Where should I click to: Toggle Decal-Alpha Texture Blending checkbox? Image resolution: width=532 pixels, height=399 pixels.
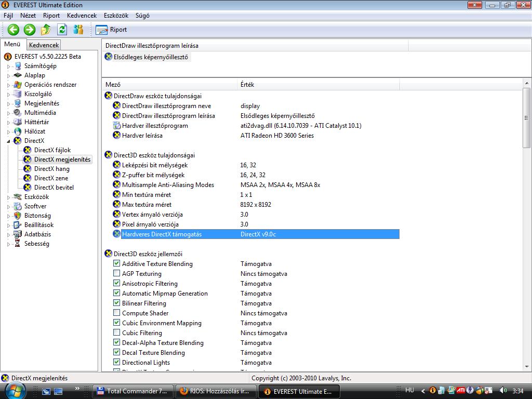(x=116, y=342)
